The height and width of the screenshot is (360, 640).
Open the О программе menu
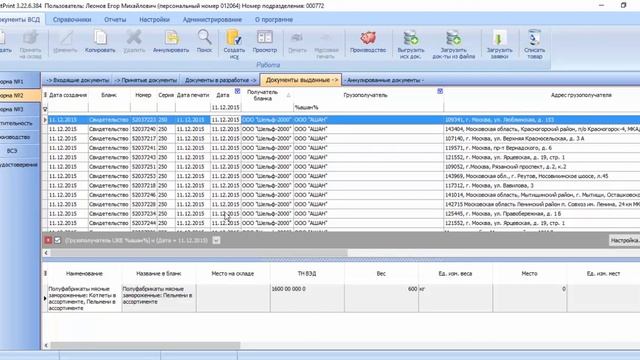274,20
